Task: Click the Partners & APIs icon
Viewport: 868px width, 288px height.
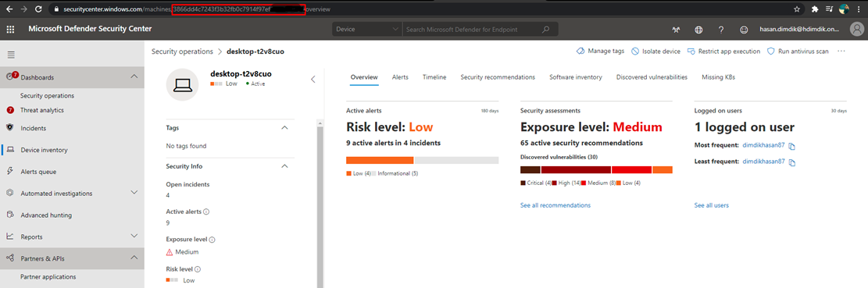Action: pos(10,258)
